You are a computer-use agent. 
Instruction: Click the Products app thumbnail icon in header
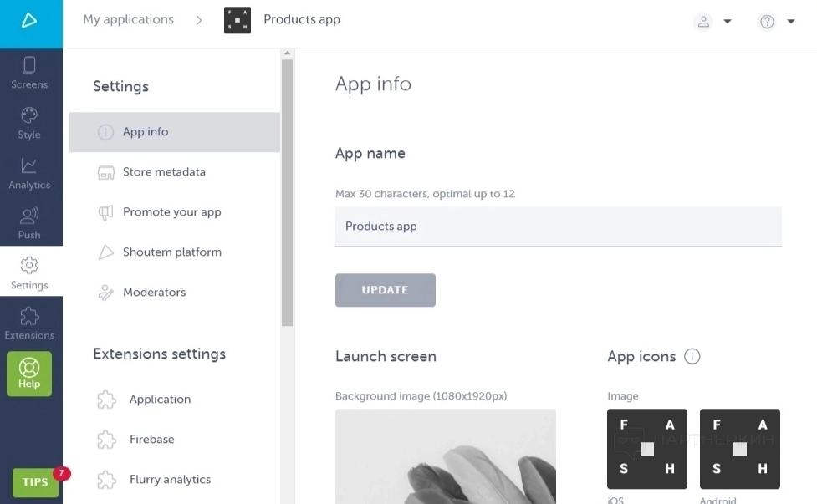(237, 20)
